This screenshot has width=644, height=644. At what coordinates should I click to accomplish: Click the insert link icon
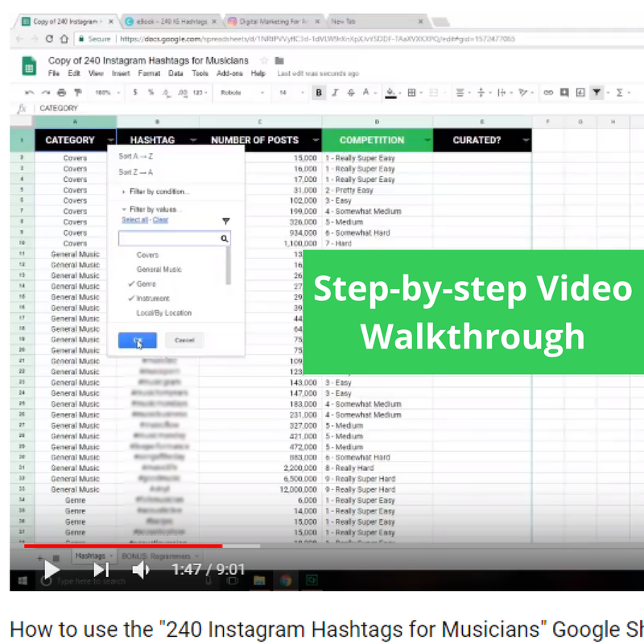tap(548, 93)
